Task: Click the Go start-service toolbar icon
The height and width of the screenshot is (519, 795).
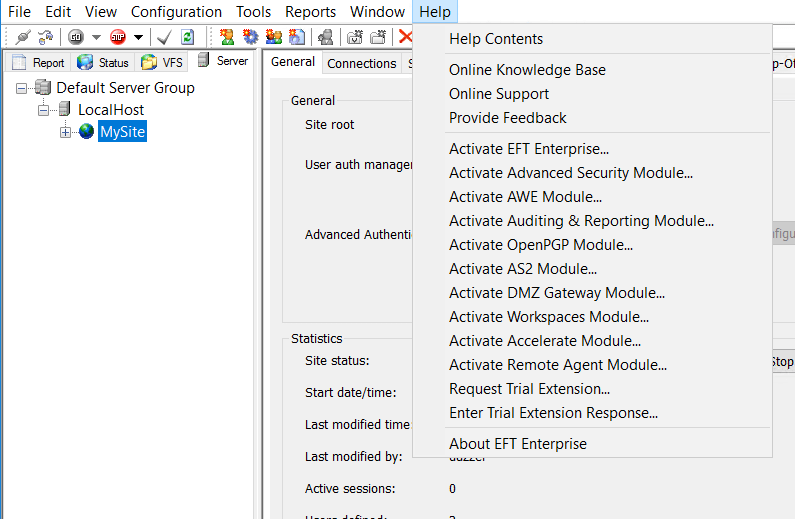Action: [x=76, y=37]
